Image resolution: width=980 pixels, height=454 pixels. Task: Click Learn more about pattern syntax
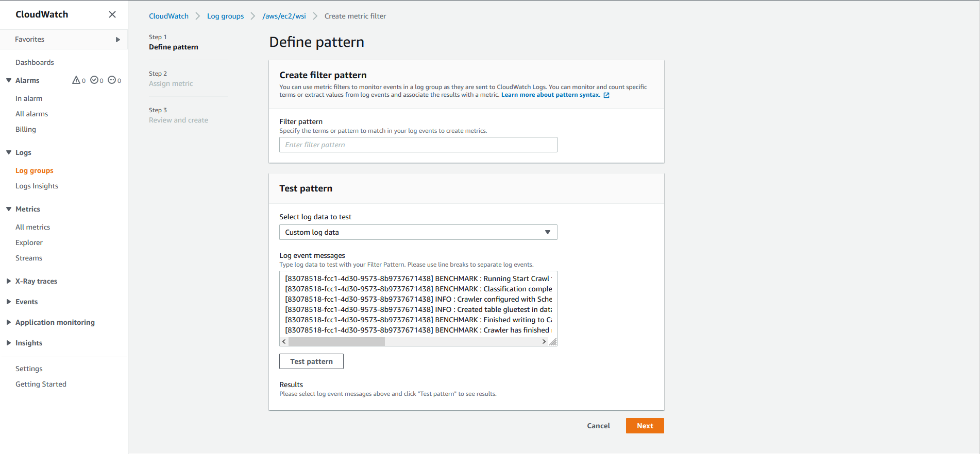(x=551, y=95)
